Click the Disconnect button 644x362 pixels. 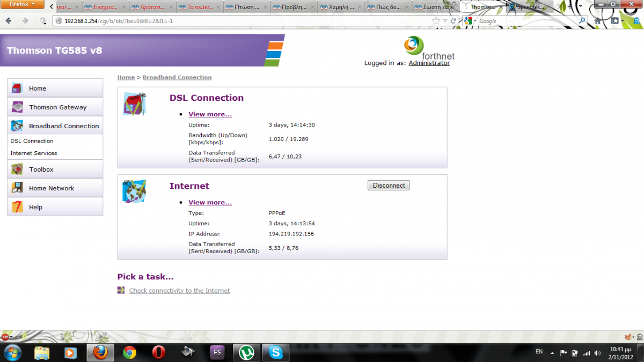389,186
